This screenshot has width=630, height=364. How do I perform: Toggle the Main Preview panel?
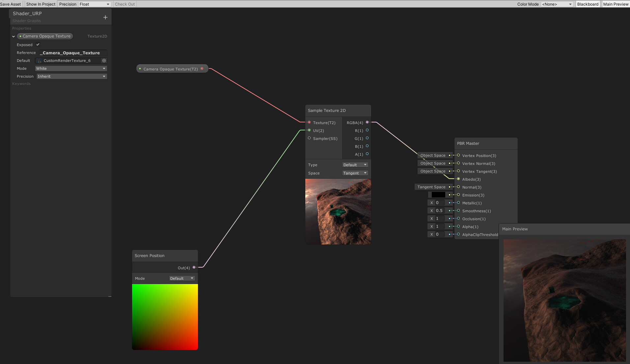(x=616, y=4)
